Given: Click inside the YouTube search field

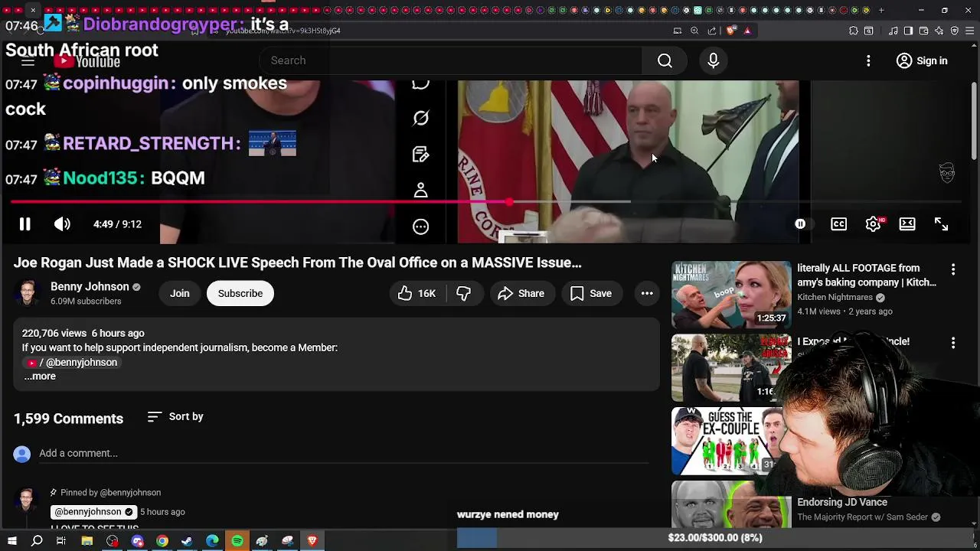Looking at the screenshot, I should coord(452,60).
